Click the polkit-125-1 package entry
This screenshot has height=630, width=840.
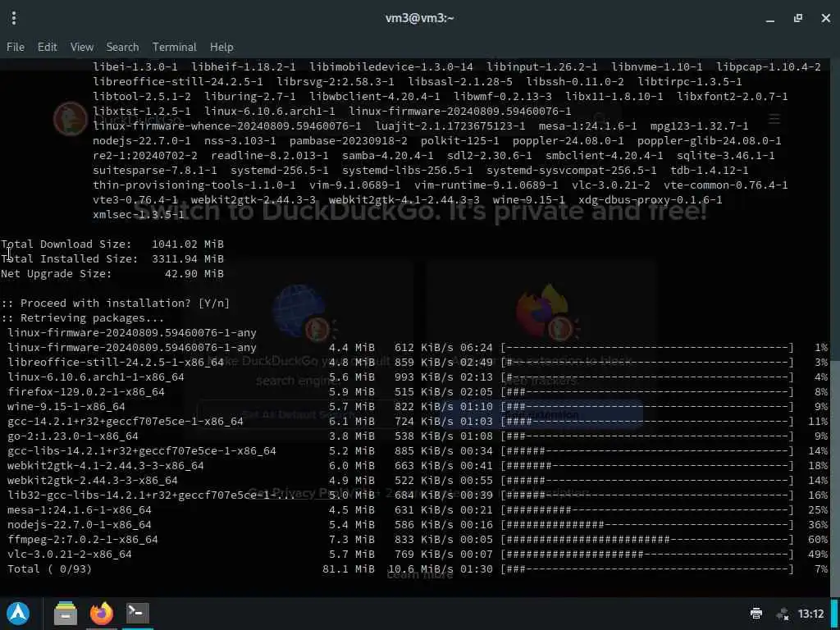459,141
